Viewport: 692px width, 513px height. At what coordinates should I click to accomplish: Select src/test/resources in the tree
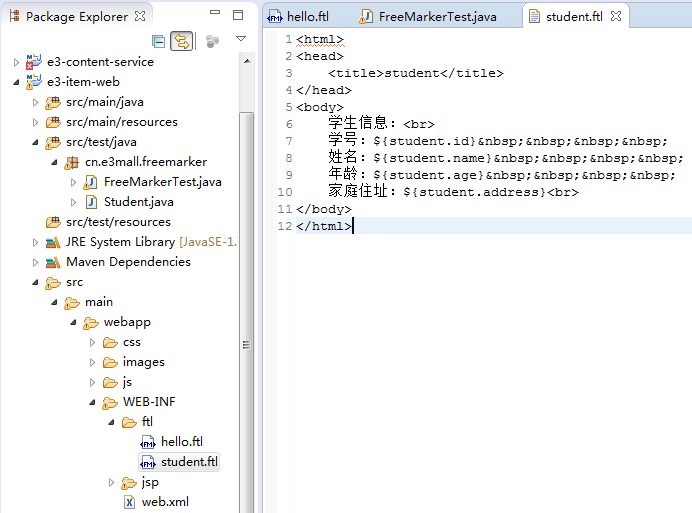[118, 222]
